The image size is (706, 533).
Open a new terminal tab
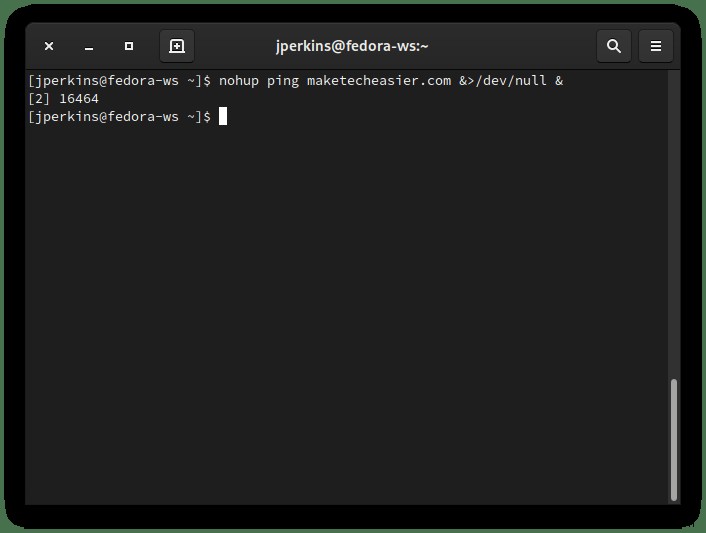click(x=177, y=46)
